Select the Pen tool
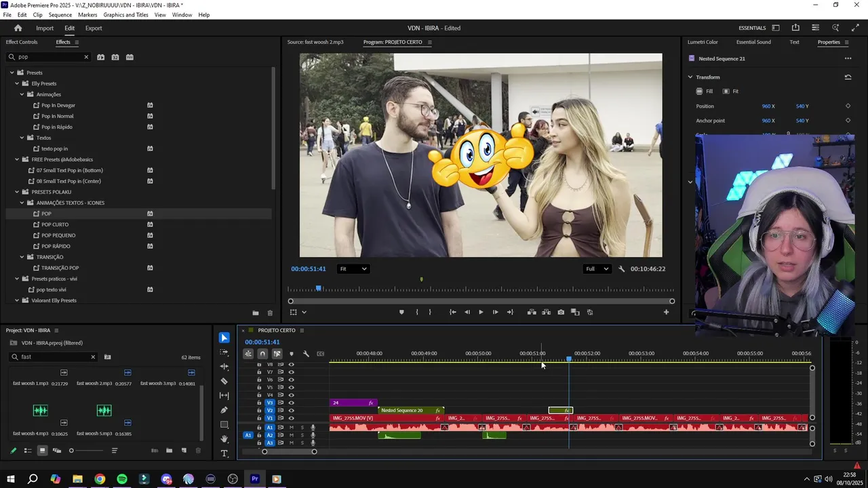868x488 pixels. (x=224, y=410)
